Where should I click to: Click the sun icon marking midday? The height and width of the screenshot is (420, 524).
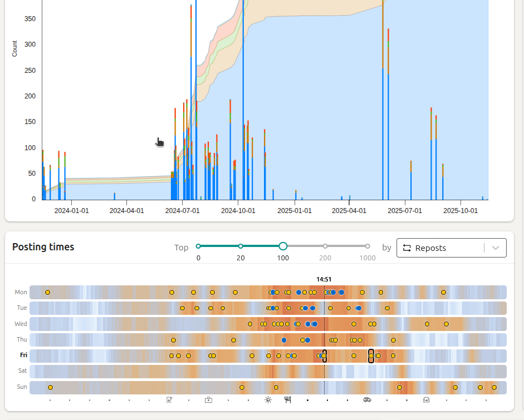pyautogui.click(x=268, y=399)
